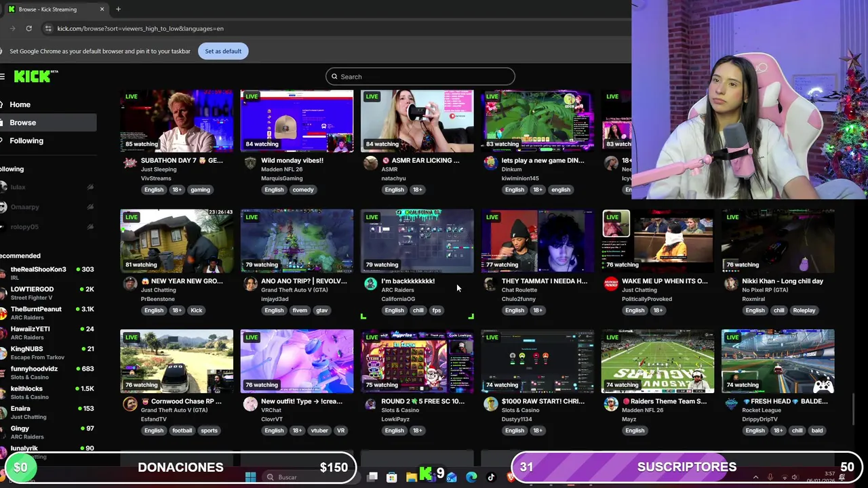Open Madden football field thumbnail by Mayz
Viewport: 868px width, 488px height.
(x=657, y=361)
